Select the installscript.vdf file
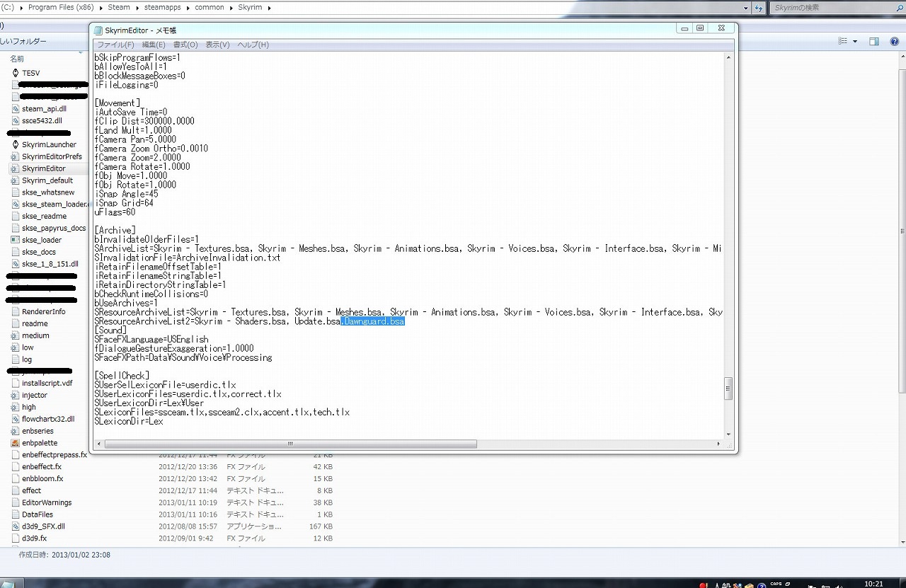Viewport: 906px width, 588px height. [47, 383]
